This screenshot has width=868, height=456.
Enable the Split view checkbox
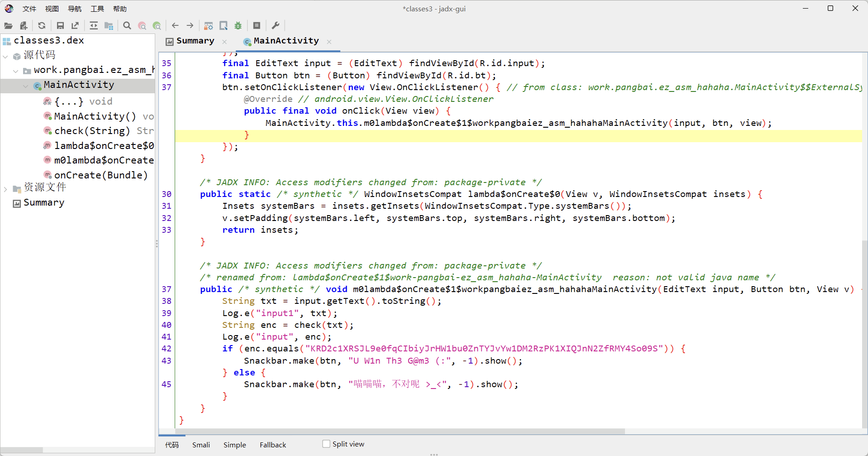pyautogui.click(x=326, y=444)
